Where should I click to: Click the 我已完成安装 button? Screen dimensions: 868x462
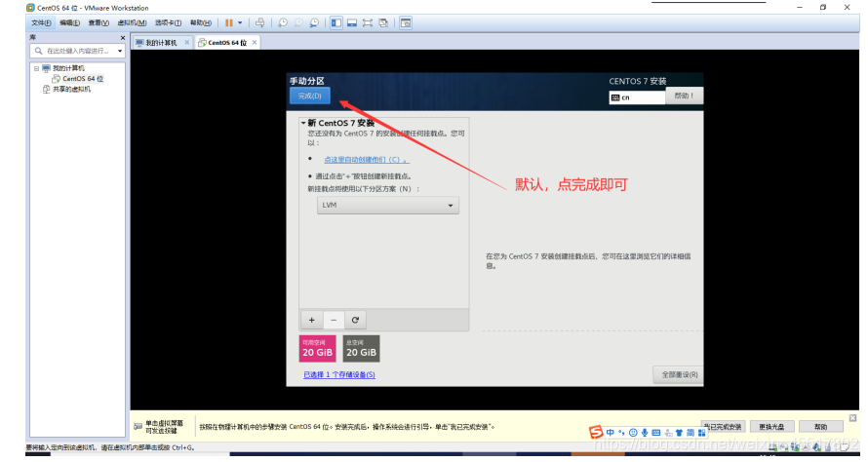coord(723,427)
